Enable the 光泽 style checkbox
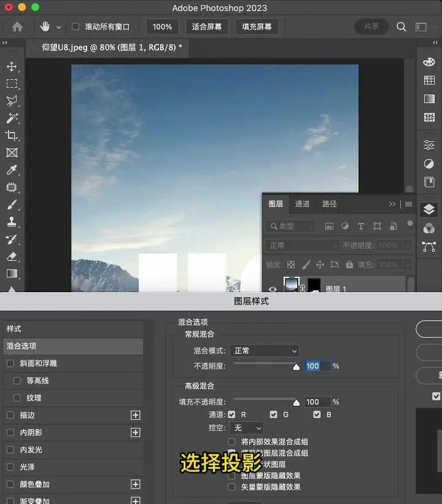Image resolution: width=442 pixels, height=504 pixels. pos(10,467)
